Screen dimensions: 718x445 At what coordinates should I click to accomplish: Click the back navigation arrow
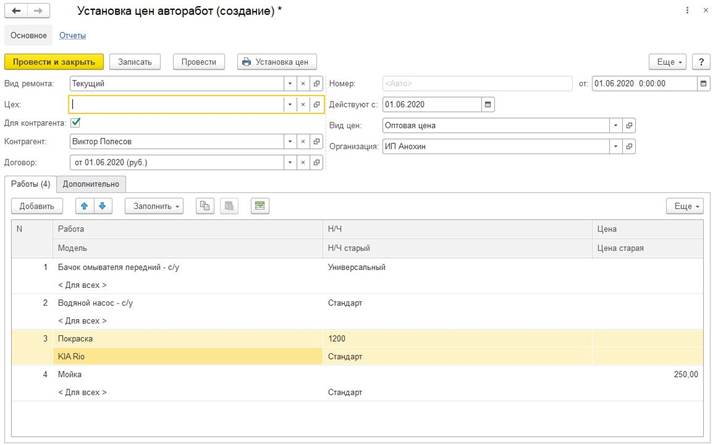pyautogui.click(x=15, y=10)
